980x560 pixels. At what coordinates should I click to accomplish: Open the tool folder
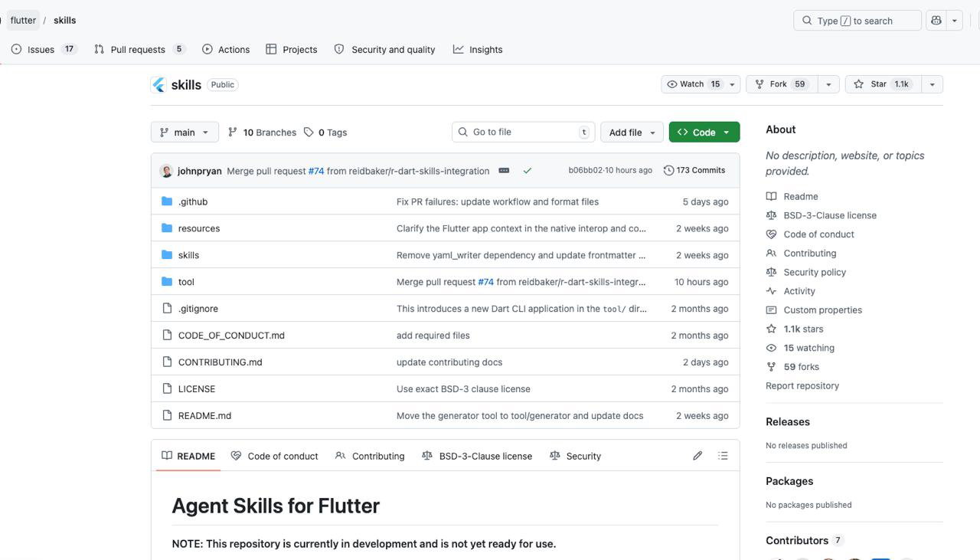[186, 282]
